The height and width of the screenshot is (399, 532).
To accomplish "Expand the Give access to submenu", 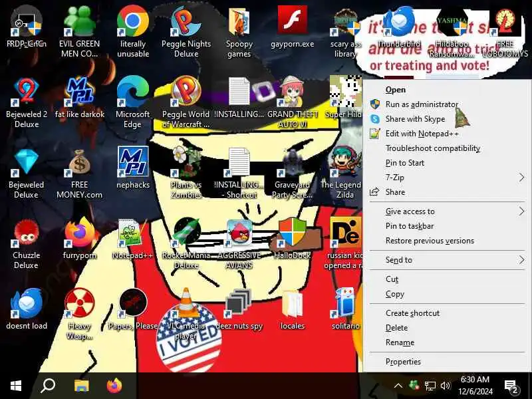I will 447,211.
